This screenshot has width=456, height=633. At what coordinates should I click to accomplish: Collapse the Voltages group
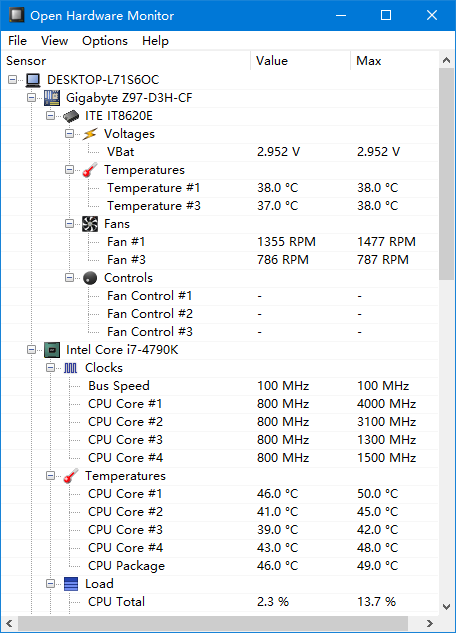coord(69,134)
